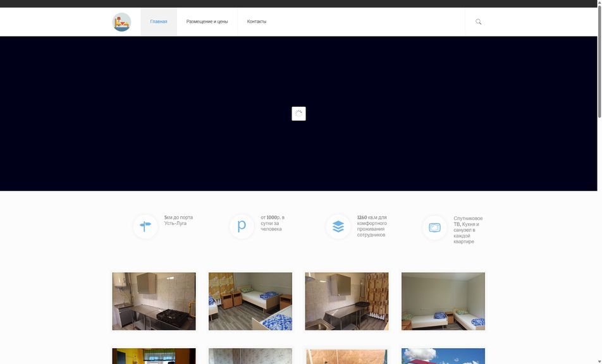Image resolution: width=602 pixels, height=364 pixels.
Task: Click the ruble icon beside от 1000р
Action: coord(242,226)
